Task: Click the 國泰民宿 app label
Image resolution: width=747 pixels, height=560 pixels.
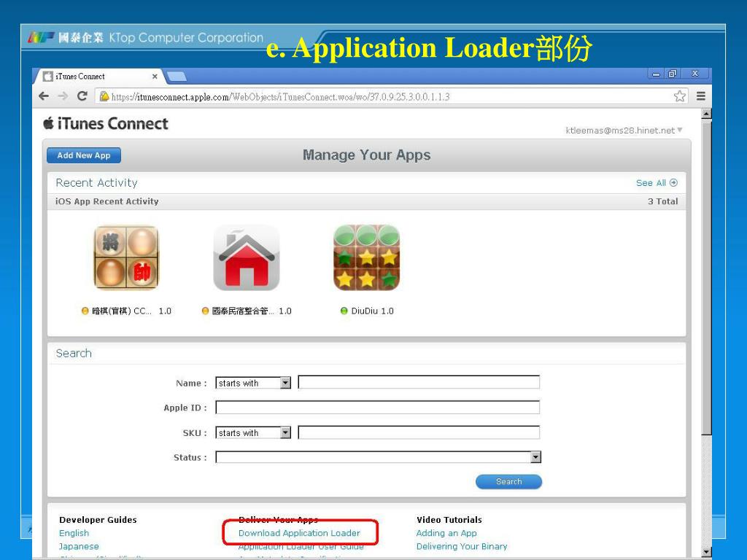Action: [x=252, y=311]
